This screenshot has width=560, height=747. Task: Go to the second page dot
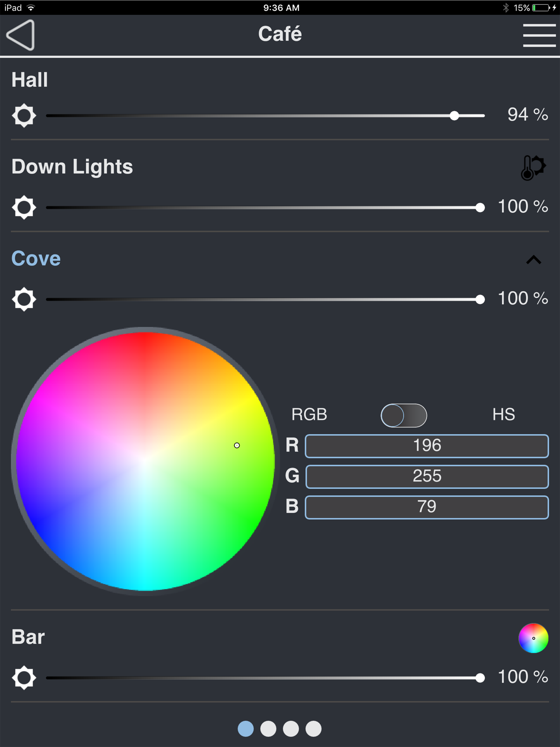point(268,728)
